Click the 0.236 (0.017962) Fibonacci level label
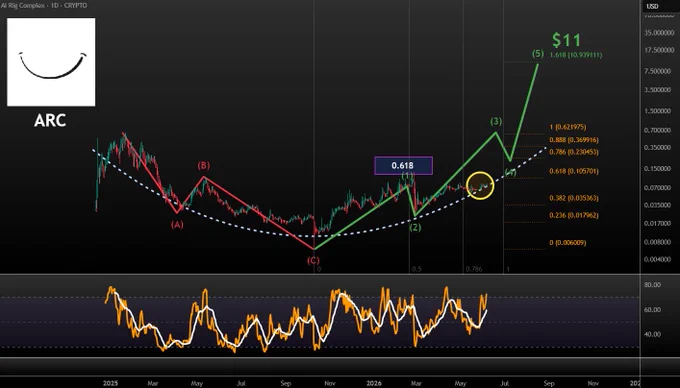The width and height of the screenshot is (680, 388). (x=574, y=215)
